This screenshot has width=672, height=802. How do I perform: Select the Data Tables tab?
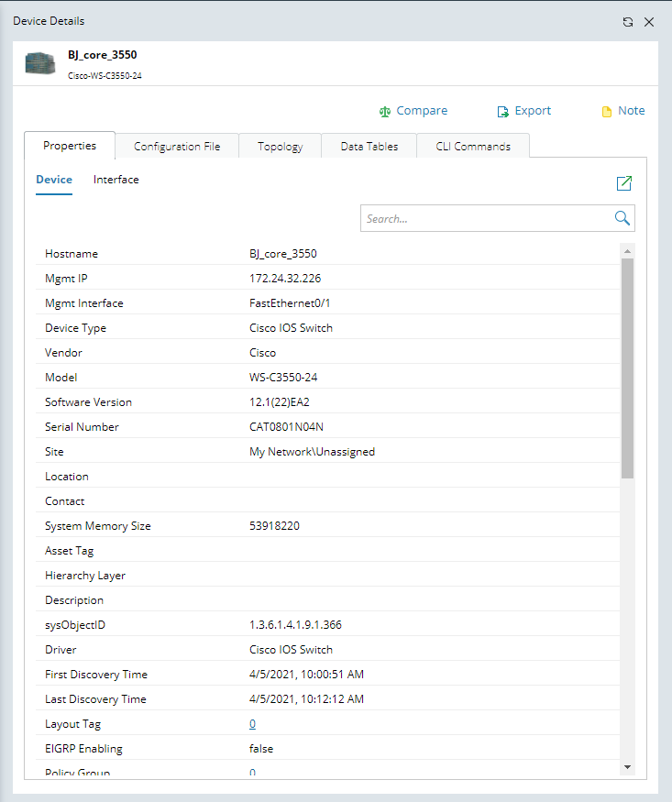(369, 147)
